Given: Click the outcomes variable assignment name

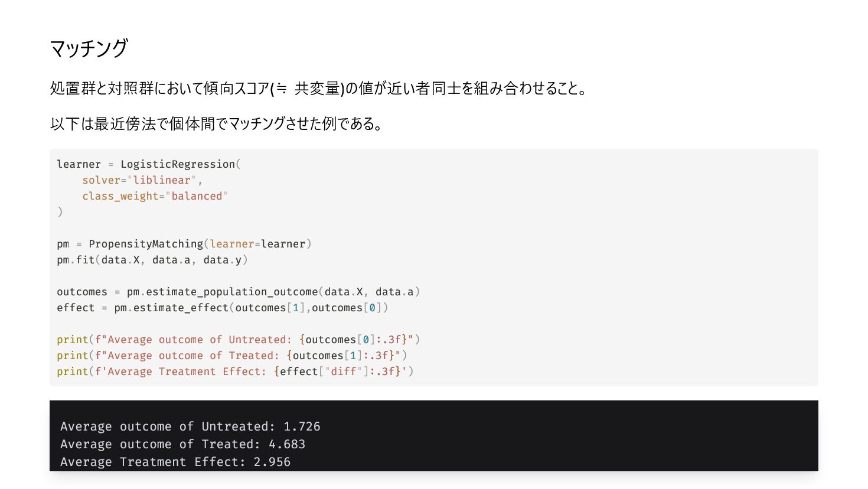Looking at the screenshot, I should 82,292.
